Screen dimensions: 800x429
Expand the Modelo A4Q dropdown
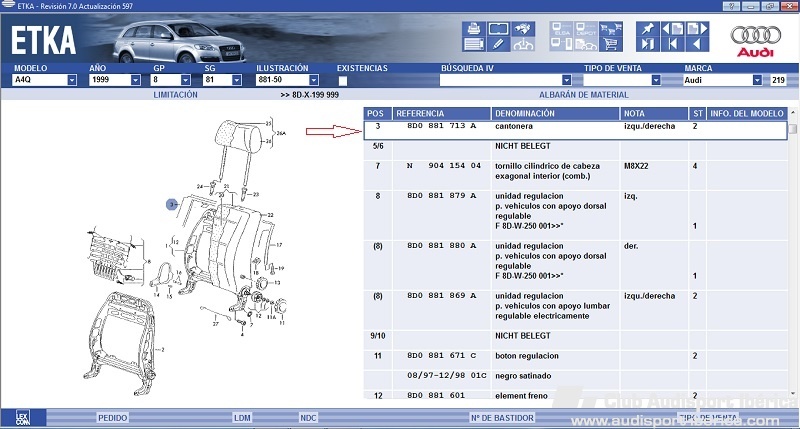tap(72, 80)
